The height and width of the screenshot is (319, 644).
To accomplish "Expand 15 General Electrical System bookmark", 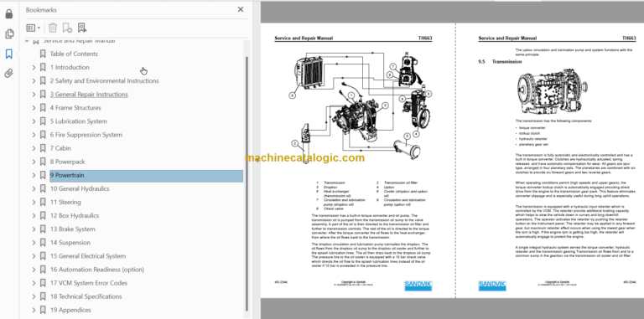I will click(34, 256).
